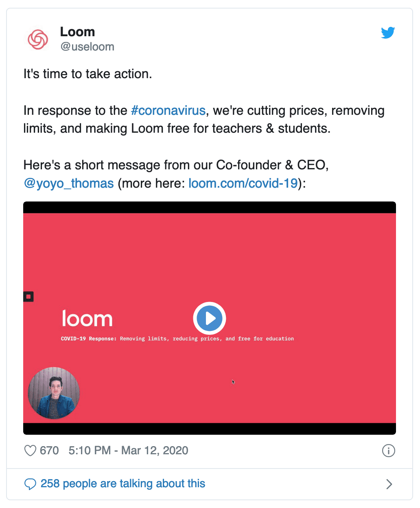Screen dimensions: 420x508
Task: Click the Loom profile logo avatar
Action: pos(38,39)
